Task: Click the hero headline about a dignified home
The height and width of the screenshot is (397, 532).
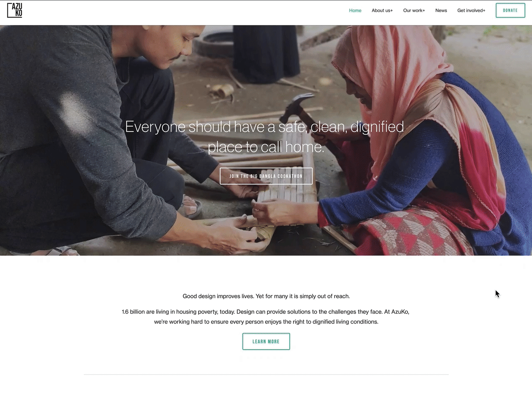Action: (265, 137)
